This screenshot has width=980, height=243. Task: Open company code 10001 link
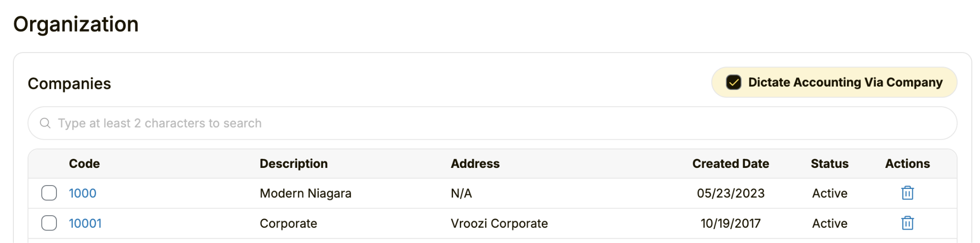click(x=85, y=223)
